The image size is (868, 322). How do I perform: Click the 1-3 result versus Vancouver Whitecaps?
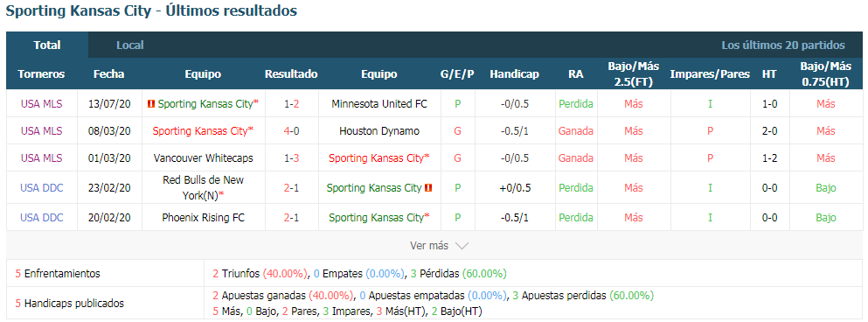coord(291,158)
